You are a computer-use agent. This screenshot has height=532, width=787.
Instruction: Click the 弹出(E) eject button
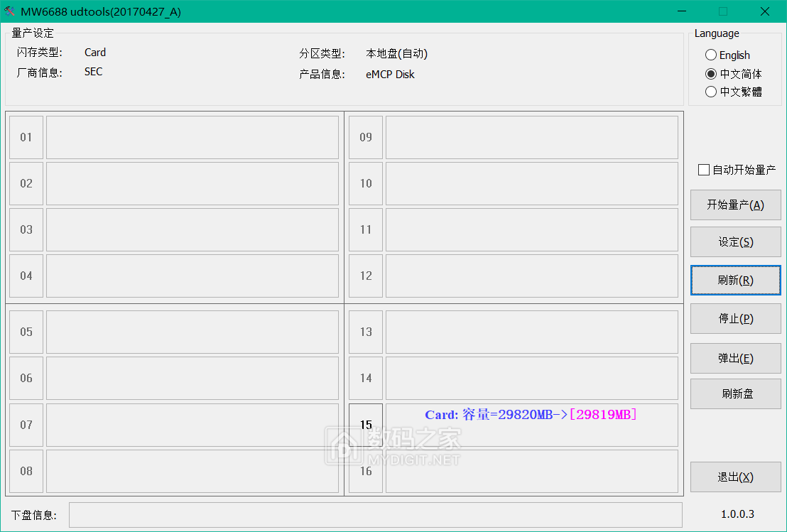click(735, 358)
